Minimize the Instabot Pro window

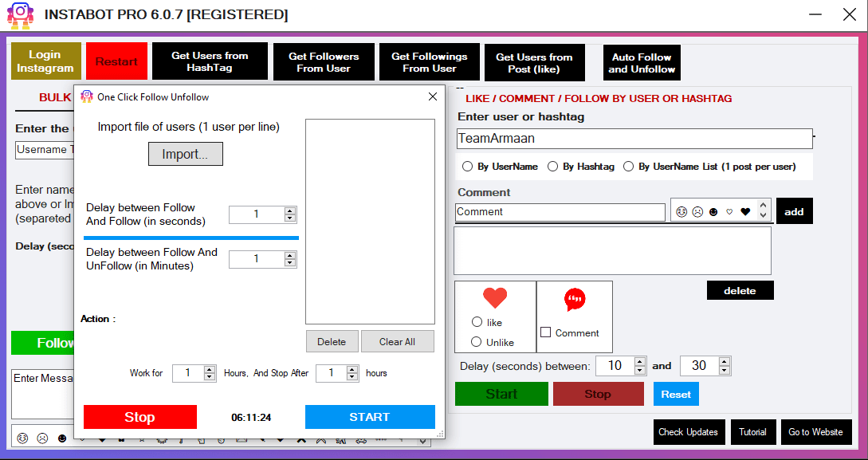tap(814, 15)
